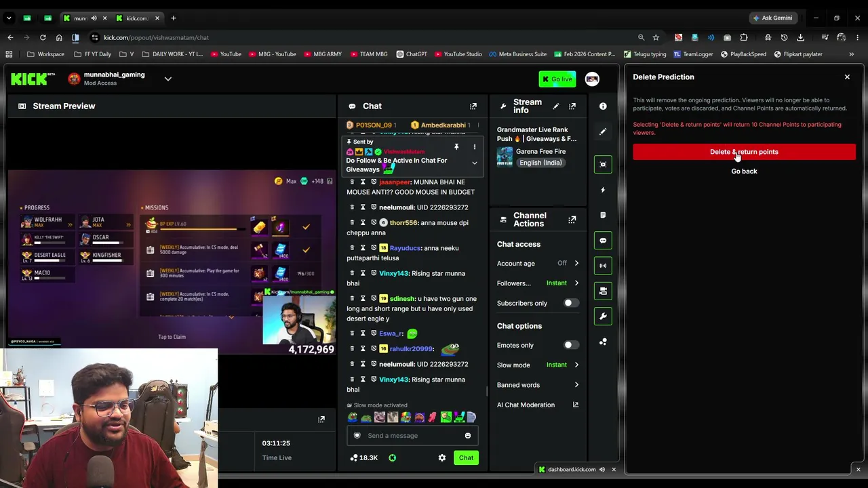Reload the current page
The height and width of the screenshot is (488, 868).
tap(43, 38)
